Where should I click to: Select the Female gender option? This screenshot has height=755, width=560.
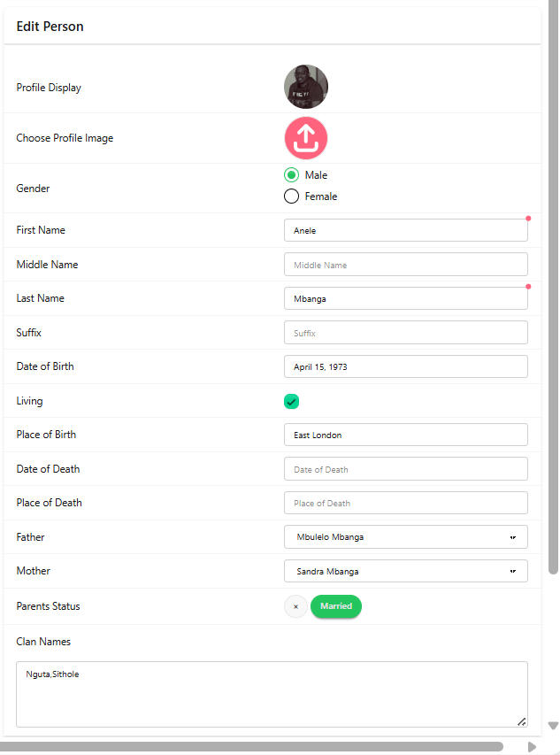tap(291, 196)
